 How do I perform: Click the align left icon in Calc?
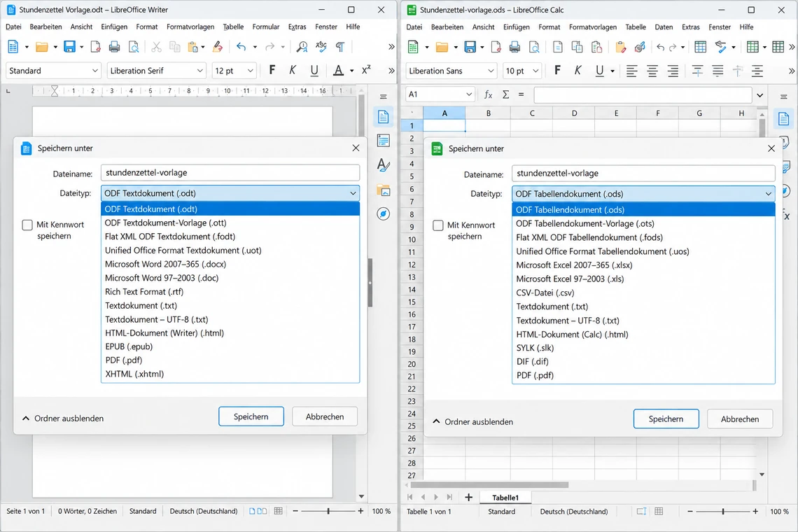coord(631,71)
